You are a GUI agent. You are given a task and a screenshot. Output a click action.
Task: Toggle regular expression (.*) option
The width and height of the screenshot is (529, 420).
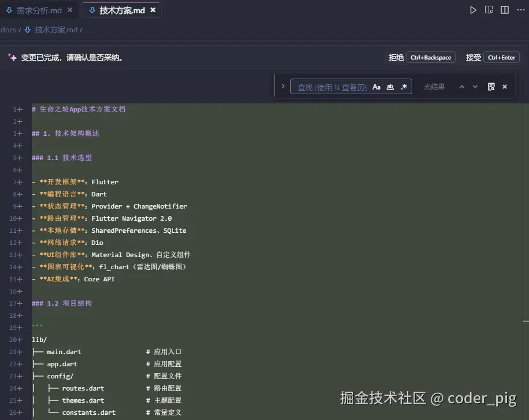point(404,87)
